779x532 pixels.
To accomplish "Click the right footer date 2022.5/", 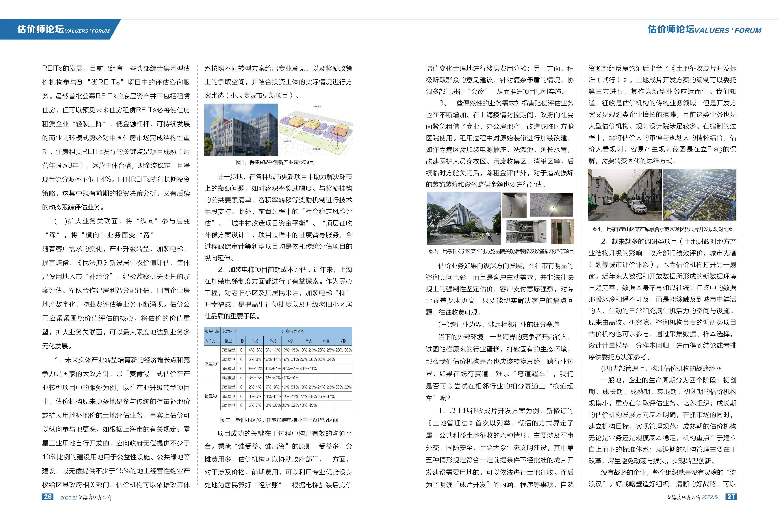I will click(x=710, y=497).
